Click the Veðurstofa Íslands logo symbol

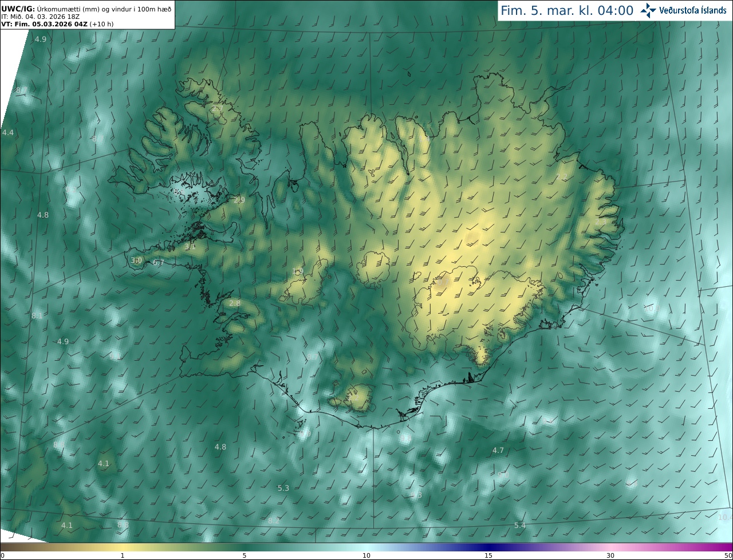(648, 10)
